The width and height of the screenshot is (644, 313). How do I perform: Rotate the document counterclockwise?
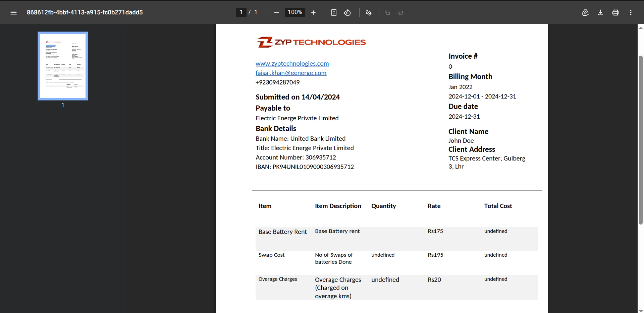pyautogui.click(x=347, y=12)
